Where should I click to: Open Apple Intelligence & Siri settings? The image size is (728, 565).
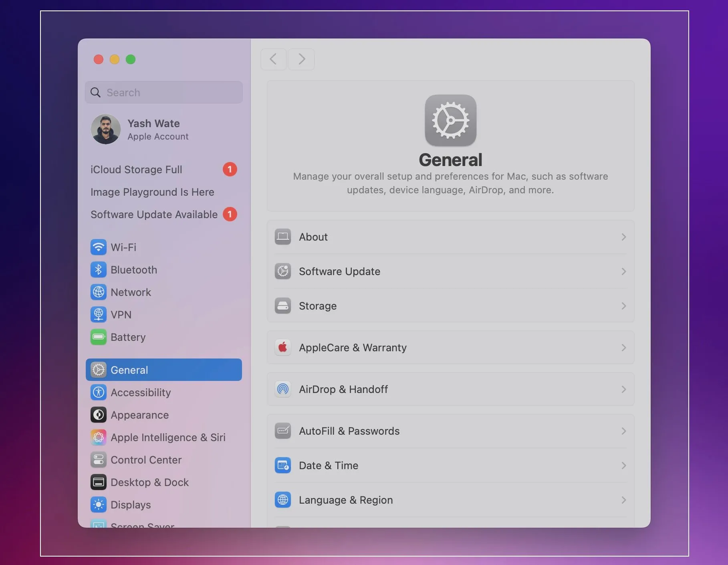coord(99,437)
